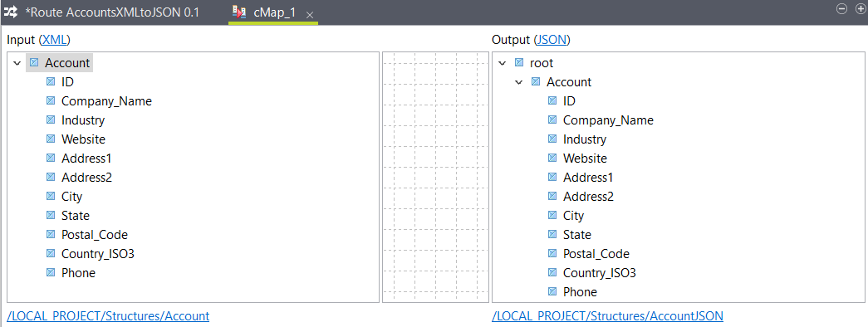868x327 pixels.
Task: Close the cMap_1 tab
Action: coord(310,16)
